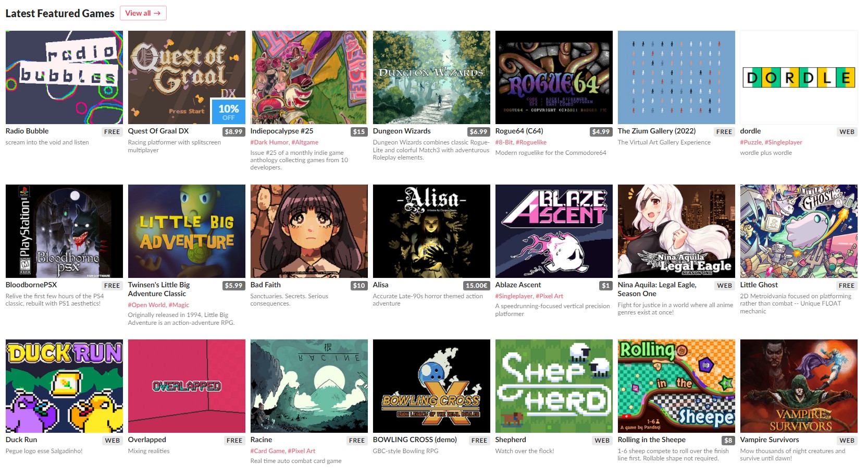This screenshot has height=475, width=868.
Task: Click the #Roguelike tag under Rogue64
Action: pyautogui.click(x=531, y=142)
